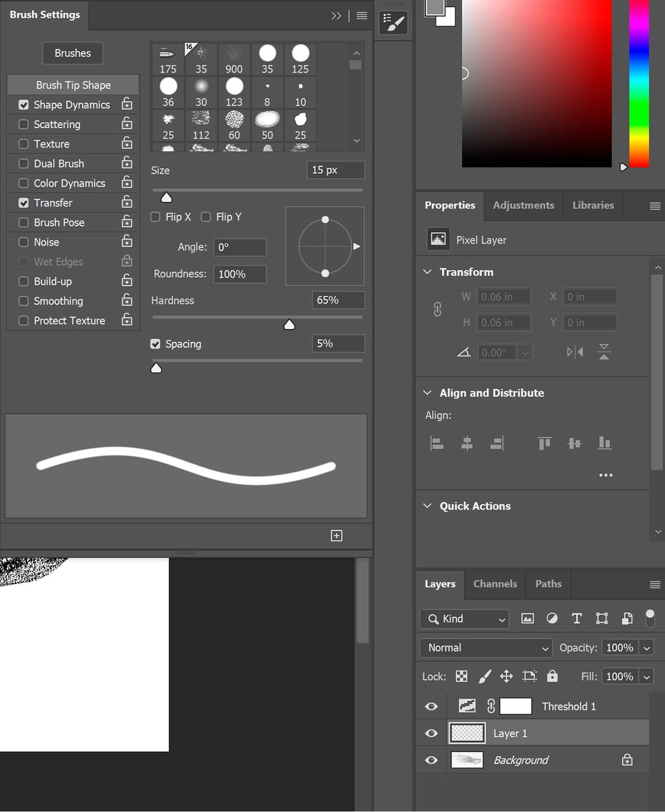665x812 pixels.
Task: Click lock image pixels brush icon
Action: coord(485,676)
